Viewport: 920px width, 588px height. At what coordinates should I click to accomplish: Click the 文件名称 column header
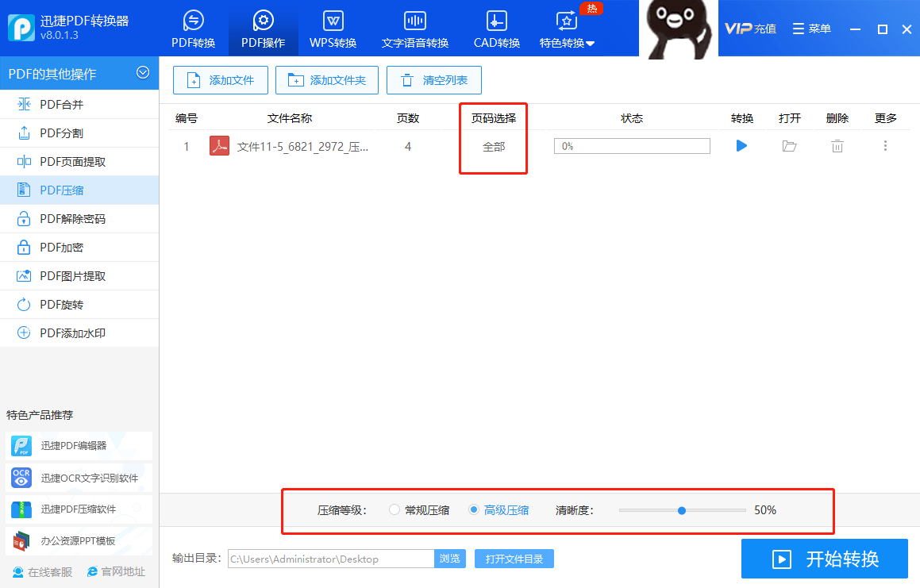pos(289,118)
